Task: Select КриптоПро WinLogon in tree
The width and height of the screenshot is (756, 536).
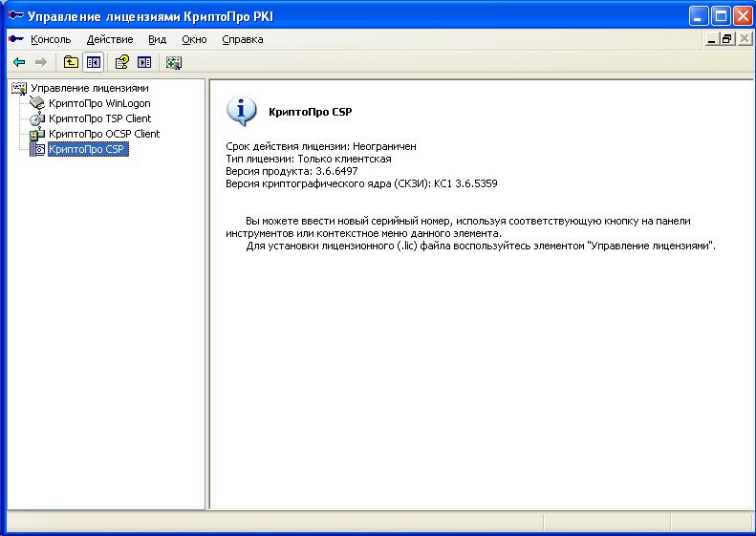Action: (x=99, y=103)
